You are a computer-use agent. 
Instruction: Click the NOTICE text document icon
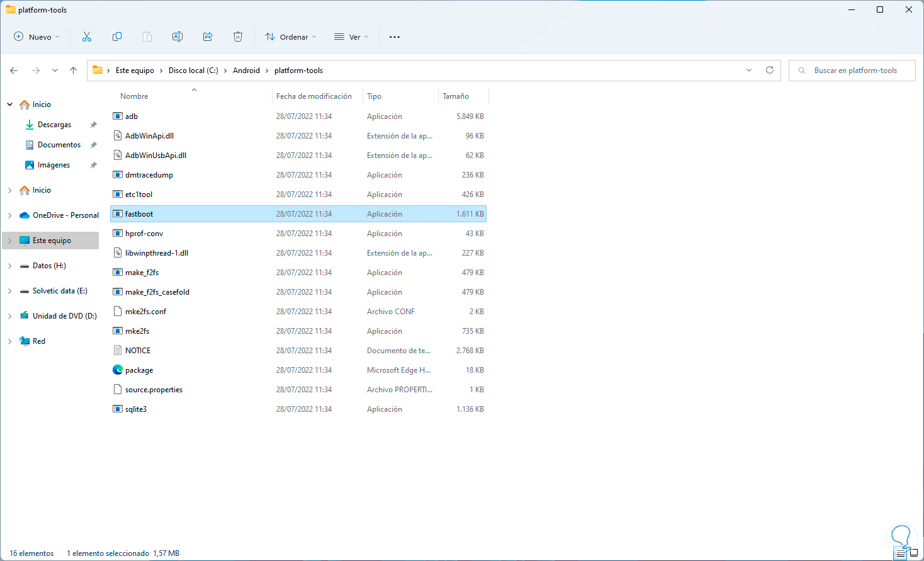[x=118, y=351]
